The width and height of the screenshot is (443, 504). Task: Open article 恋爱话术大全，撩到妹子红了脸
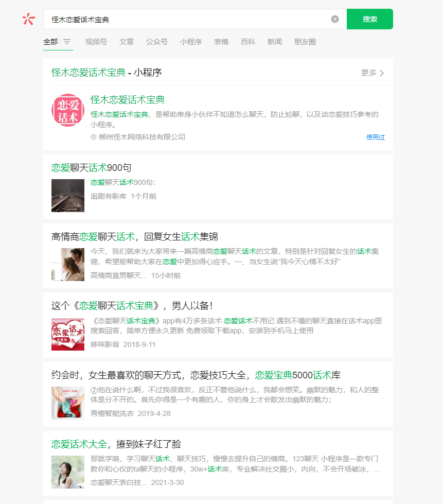coord(116,444)
